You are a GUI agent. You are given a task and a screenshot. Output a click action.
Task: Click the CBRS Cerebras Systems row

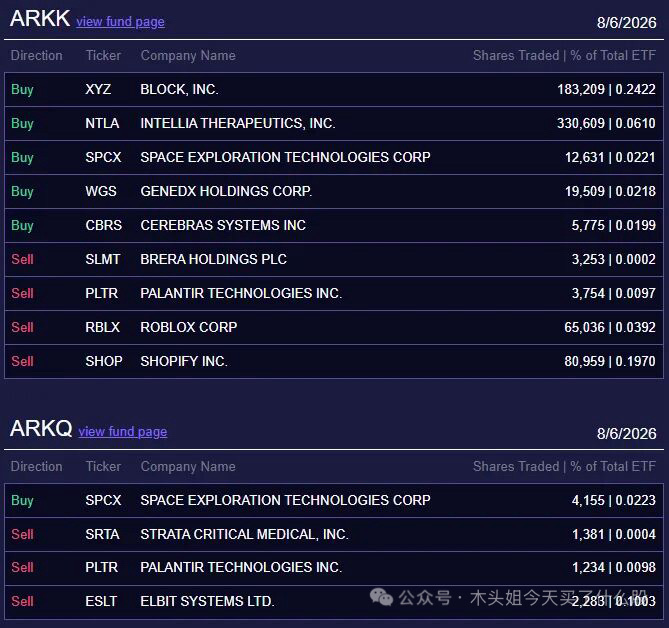tap(334, 225)
